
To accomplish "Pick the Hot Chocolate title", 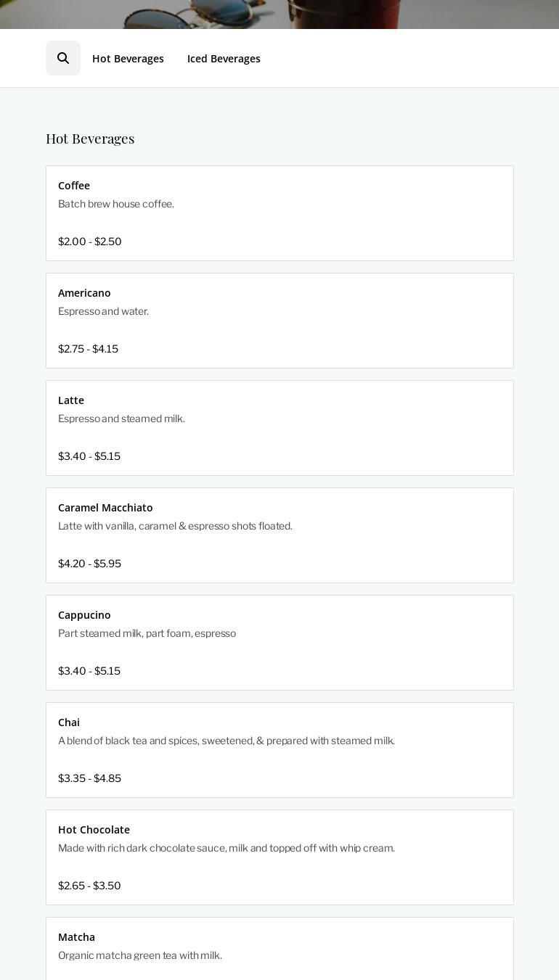I will click(94, 830).
